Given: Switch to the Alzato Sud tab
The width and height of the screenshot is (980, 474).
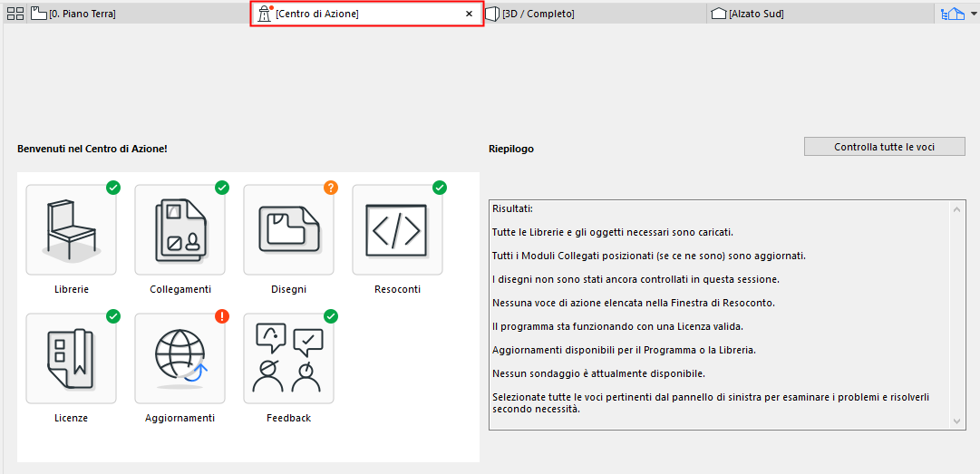Looking at the screenshot, I should pyautogui.click(x=821, y=13).
